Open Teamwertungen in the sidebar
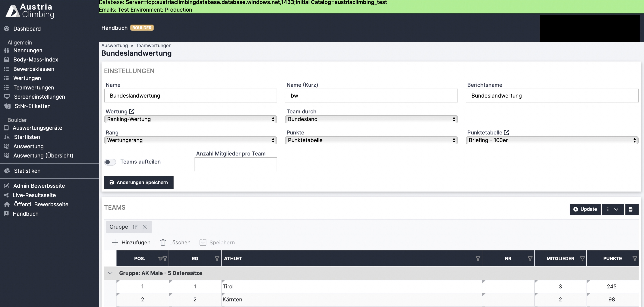Viewport: 644px width, 307px height. tap(33, 88)
